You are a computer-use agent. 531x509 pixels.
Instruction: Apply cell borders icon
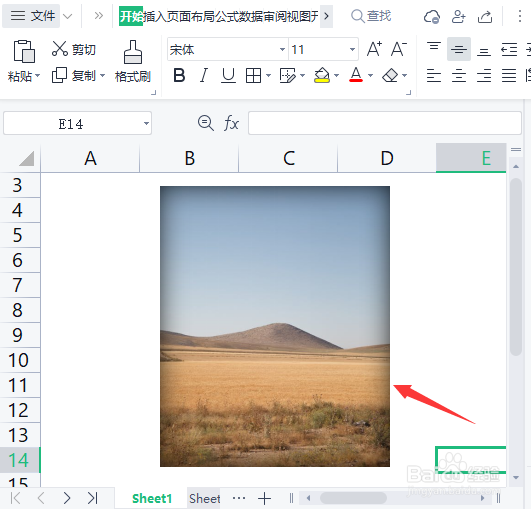coord(253,75)
